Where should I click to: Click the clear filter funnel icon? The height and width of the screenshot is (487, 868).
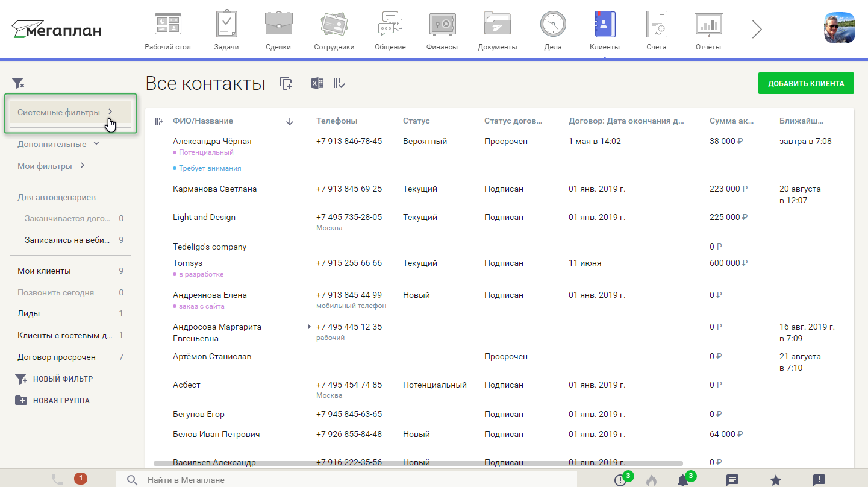pos(18,83)
